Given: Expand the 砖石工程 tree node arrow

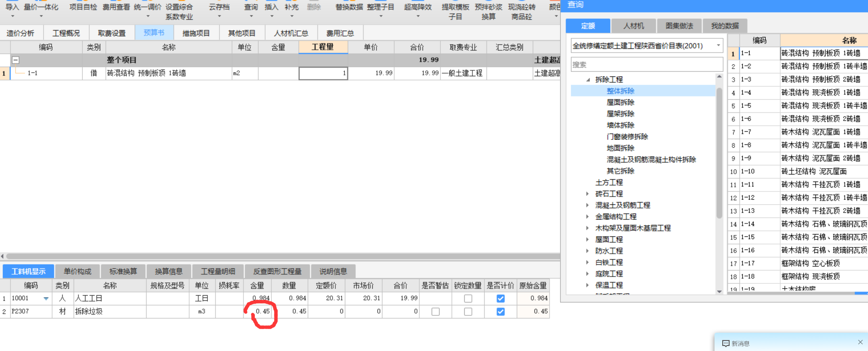Looking at the screenshot, I should pyautogui.click(x=587, y=194).
